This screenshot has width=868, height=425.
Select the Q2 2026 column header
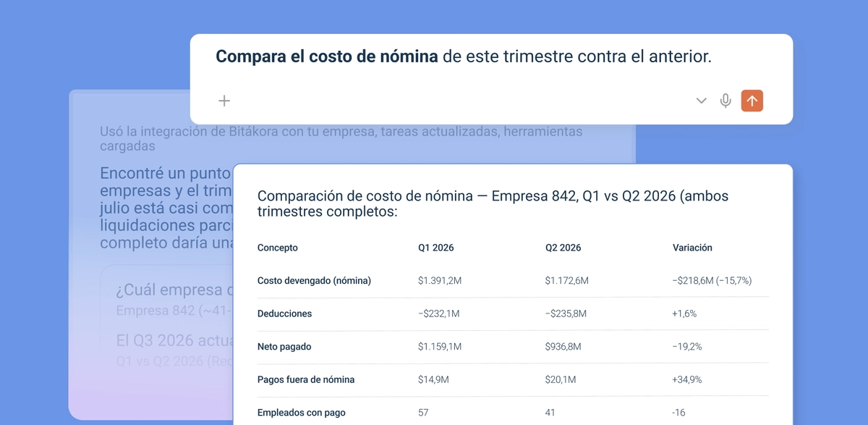coord(563,248)
